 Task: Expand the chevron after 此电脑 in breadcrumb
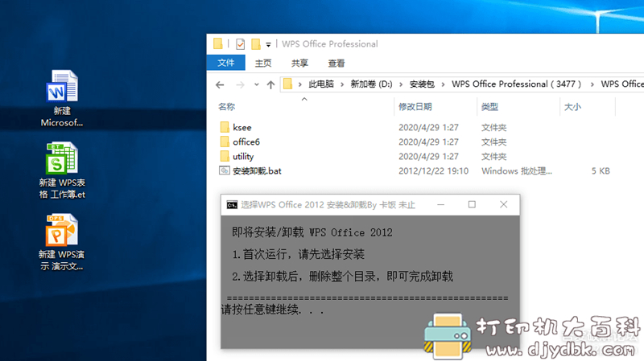[x=341, y=84]
